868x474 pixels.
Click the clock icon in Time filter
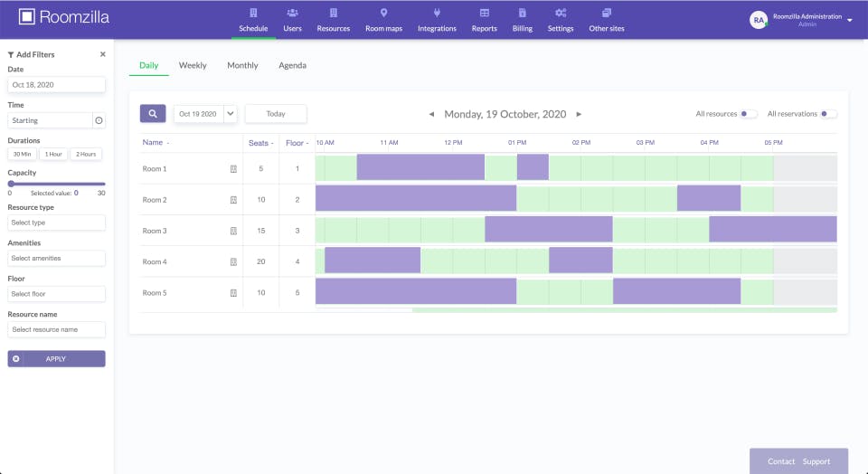(99, 120)
